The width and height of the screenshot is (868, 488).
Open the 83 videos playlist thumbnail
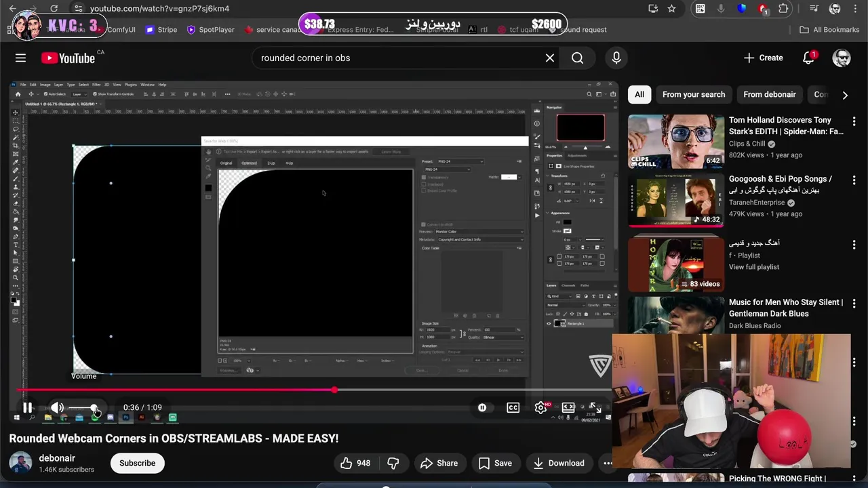[x=676, y=263]
